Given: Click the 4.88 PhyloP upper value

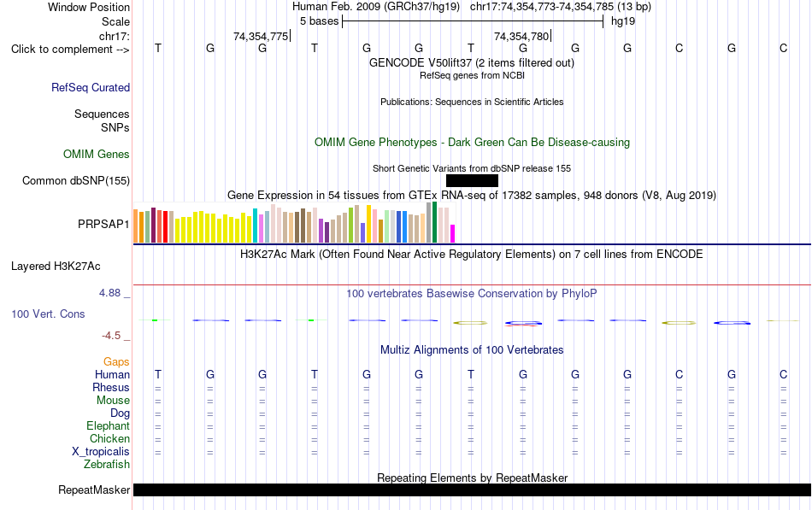Looking at the screenshot, I should coord(109,293).
